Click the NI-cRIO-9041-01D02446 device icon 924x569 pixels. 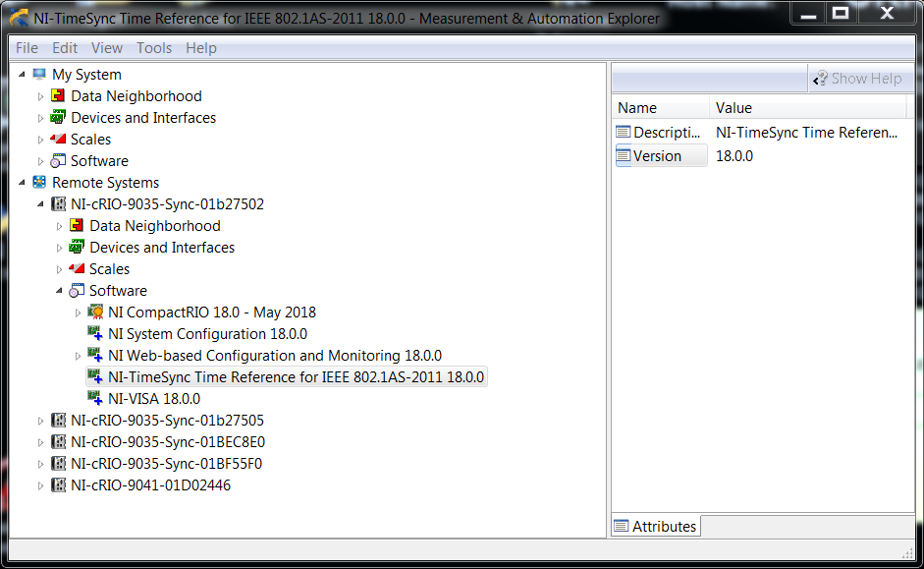tap(58, 485)
